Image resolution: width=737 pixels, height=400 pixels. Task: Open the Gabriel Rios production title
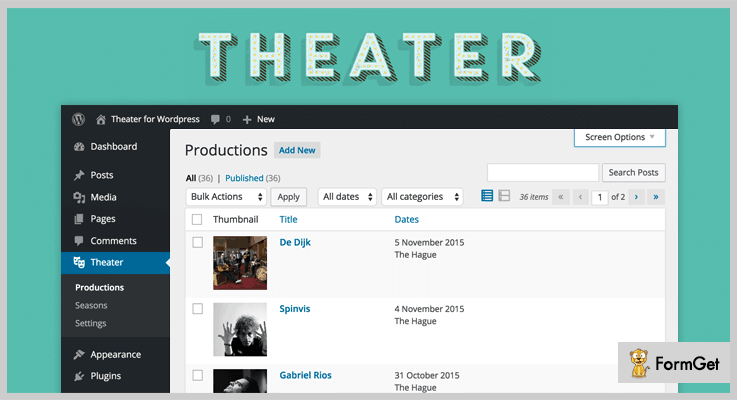(x=306, y=376)
